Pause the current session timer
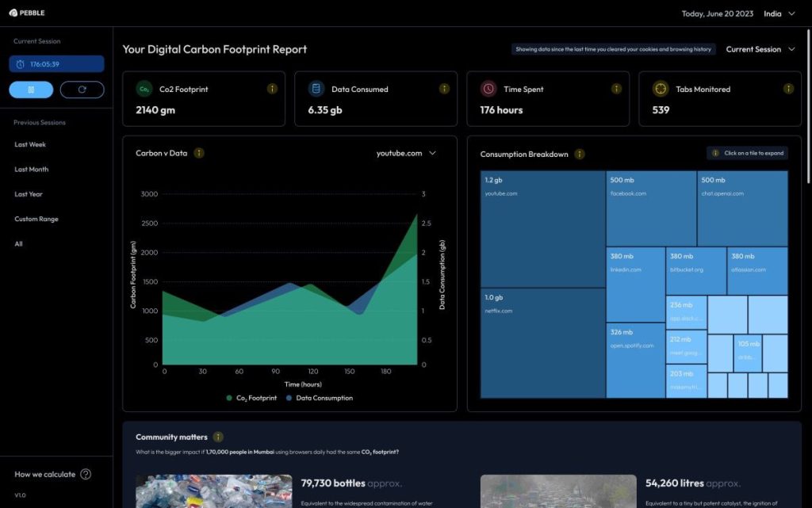This screenshot has width=812, height=508. point(31,90)
